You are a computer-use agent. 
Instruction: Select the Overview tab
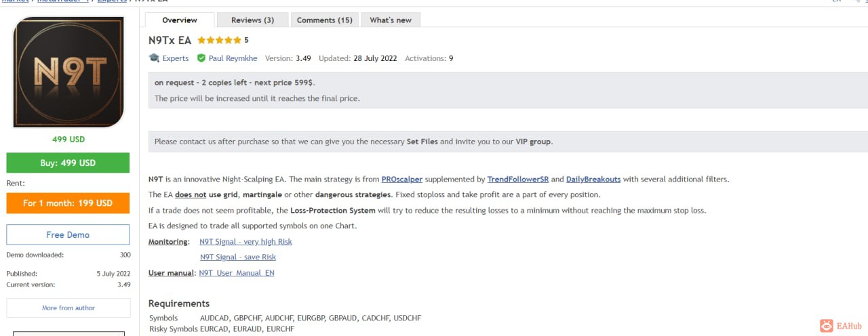pos(180,20)
